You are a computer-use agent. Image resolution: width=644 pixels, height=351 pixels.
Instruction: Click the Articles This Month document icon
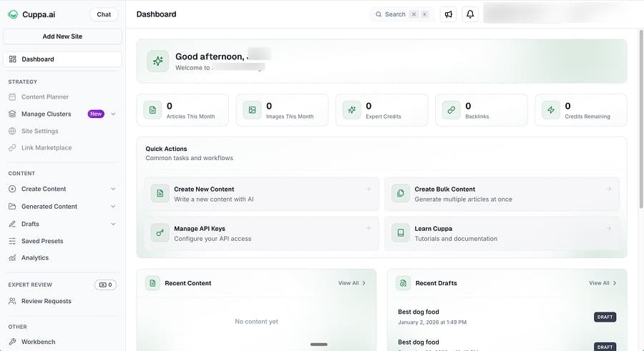pyautogui.click(x=152, y=110)
